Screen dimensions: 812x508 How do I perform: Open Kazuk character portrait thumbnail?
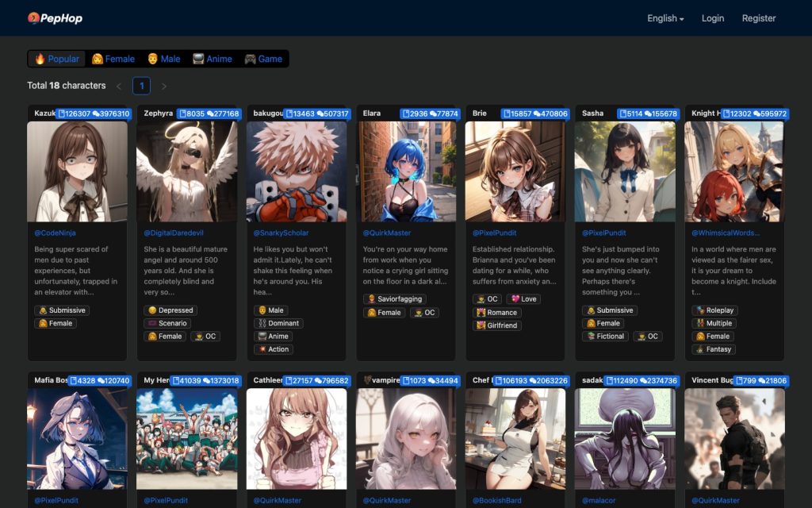(77, 171)
